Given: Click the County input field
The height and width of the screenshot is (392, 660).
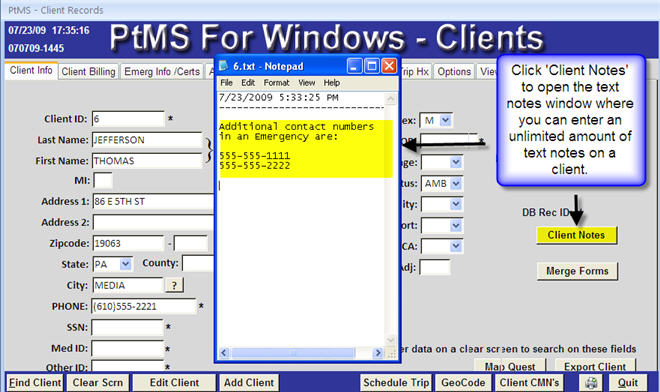Looking at the screenshot, I should pos(198,263).
